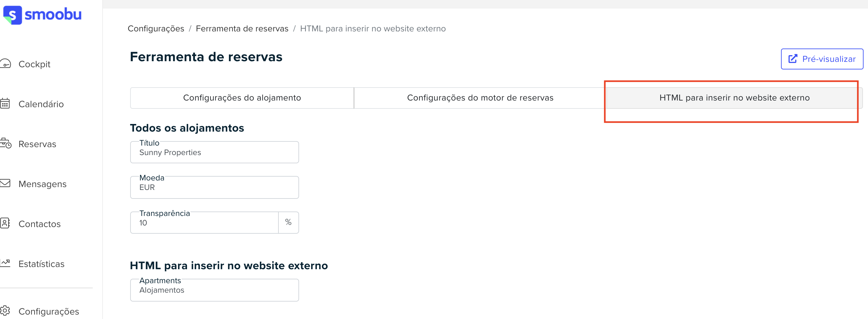Click the Mensagens envelope icon
This screenshot has width=868, height=319.
click(x=5, y=183)
